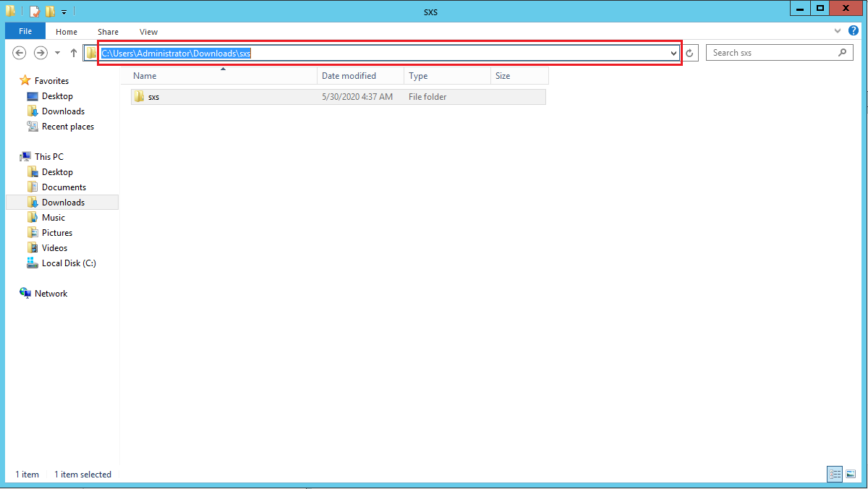Click the Documents folder icon
This screenshot has width=868, height=489.
tap(33, 187)
